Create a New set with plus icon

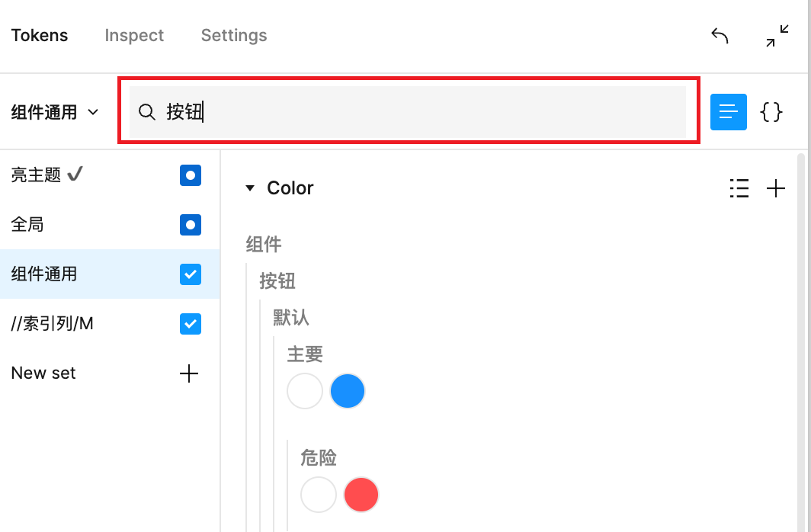pyautogui.click(x=188, y=373)
